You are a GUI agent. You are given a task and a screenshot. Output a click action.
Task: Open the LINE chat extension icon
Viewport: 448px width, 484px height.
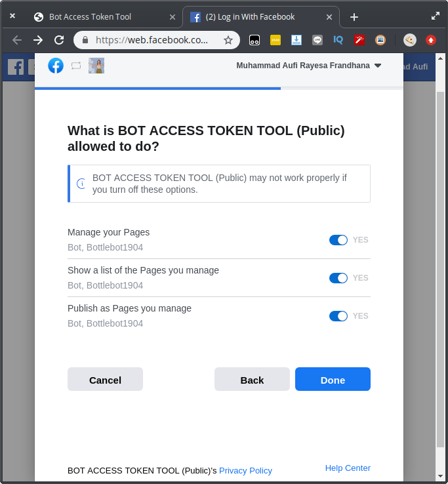pos(317,40)
